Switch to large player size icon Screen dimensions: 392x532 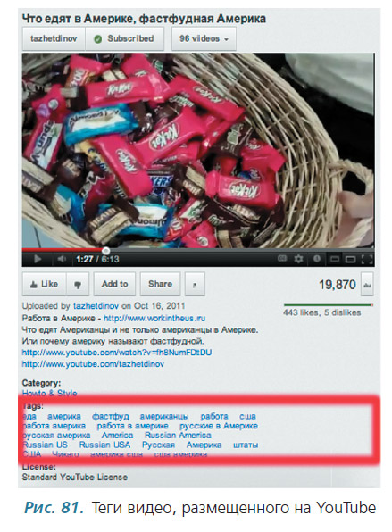[350, 260]
